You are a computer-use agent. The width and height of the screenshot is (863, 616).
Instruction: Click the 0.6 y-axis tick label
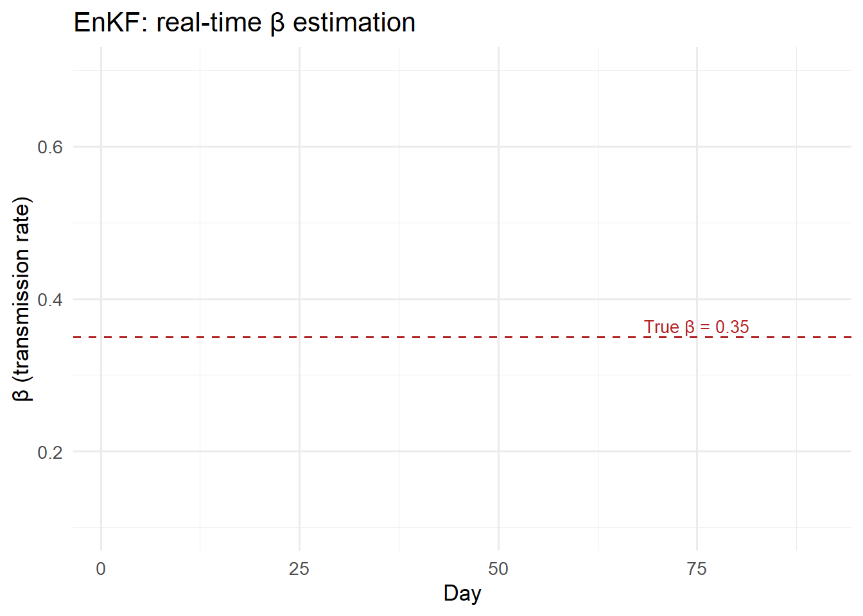pyautogui.click(x=50, y=147)
